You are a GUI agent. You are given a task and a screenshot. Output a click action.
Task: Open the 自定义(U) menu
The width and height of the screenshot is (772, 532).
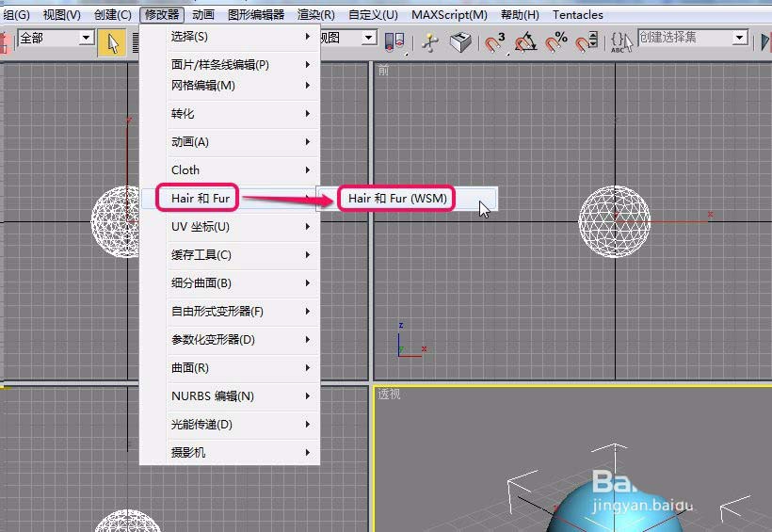coord(373,15)
